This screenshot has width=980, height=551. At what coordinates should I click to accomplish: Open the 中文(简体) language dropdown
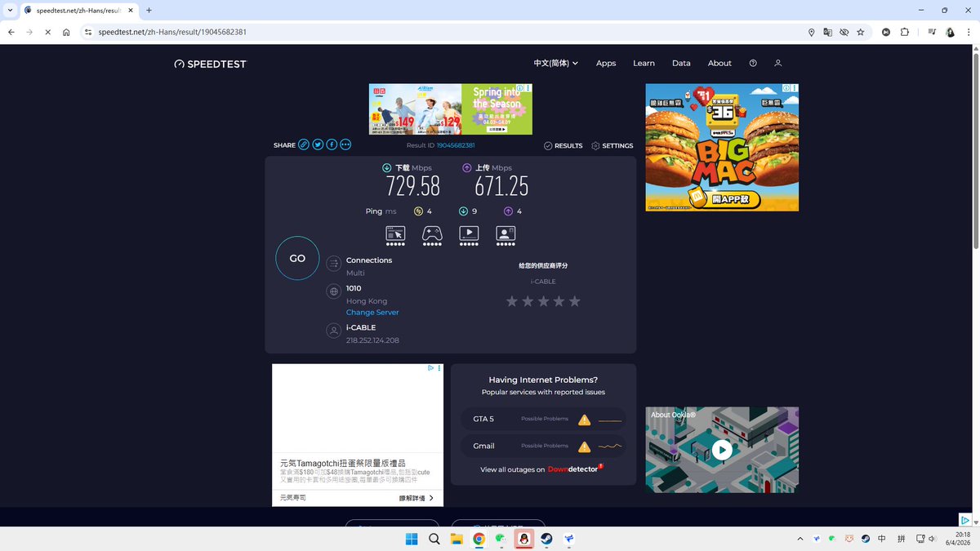pos(556,63)
